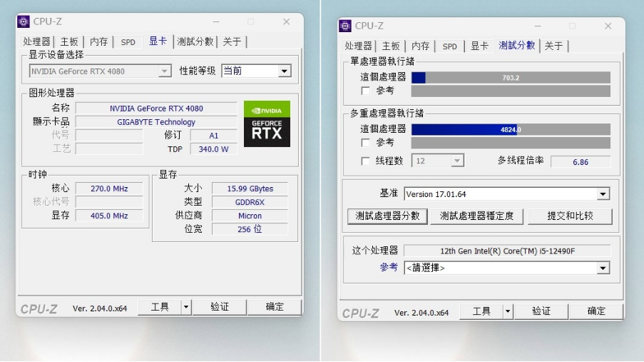
Task: Enable multi-thread 参考 reference checkbox
Action: 366,143
